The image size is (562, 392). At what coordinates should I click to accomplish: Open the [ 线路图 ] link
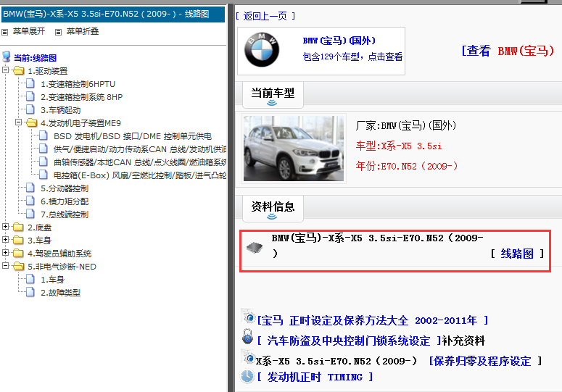point(517,254)
